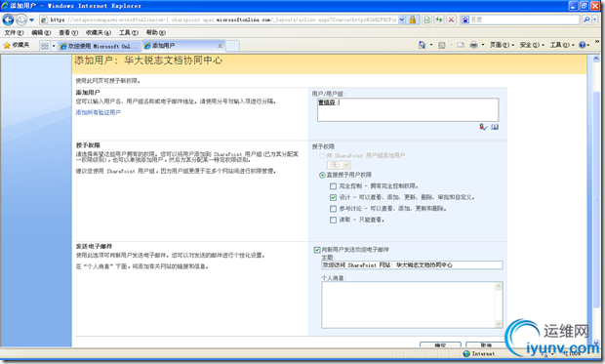This screenshot has width=605, height=364.
Task: Open the 工具 command bar dropdown
Action: pyautogui.click(x=562, y=45)
